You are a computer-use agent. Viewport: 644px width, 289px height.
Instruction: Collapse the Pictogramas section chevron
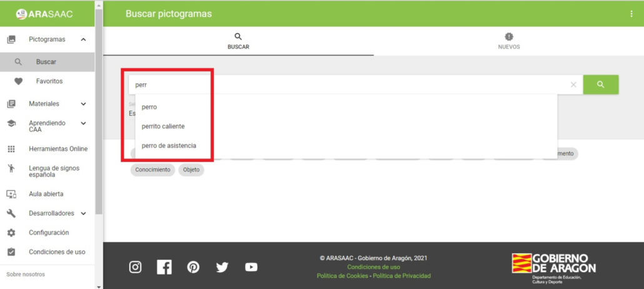click(x=83, y=39)
